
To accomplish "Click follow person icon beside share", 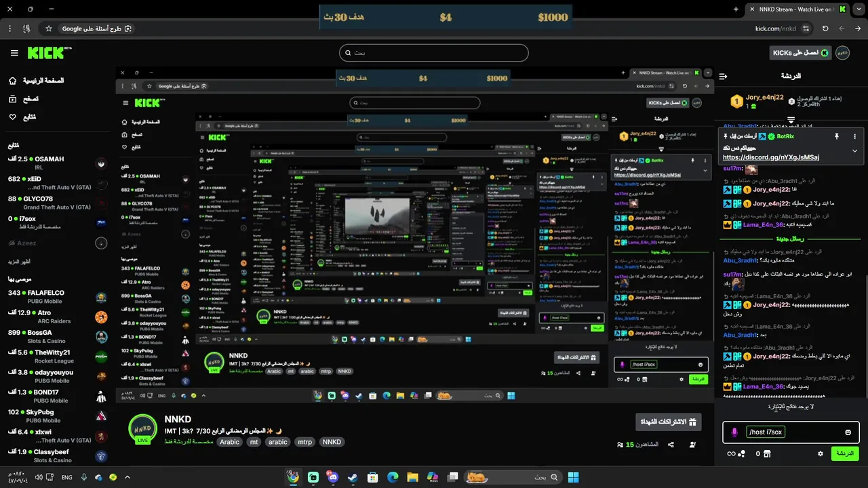I will pos(692,445).
